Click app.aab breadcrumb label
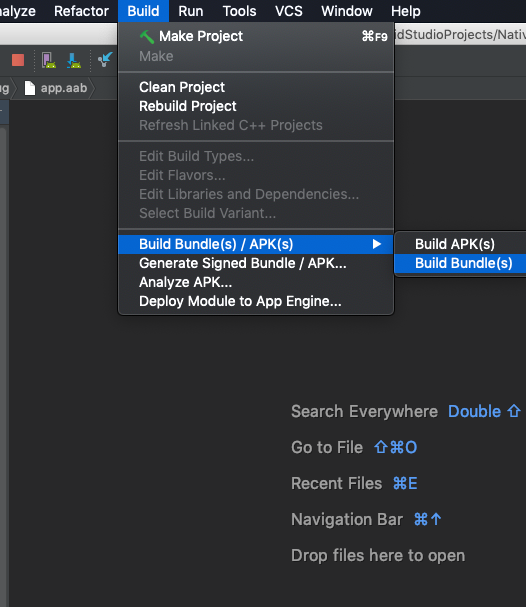The height and width of the screenshot is (607, 526). pyautogui.click(x=64, y=88)
